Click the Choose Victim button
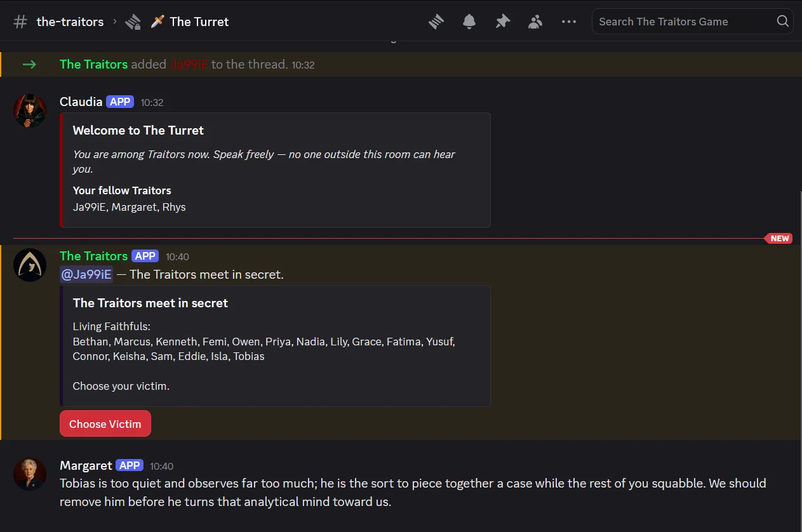This screenshot has height=532, width=802. pyautogui.click(x=105, y=423)
